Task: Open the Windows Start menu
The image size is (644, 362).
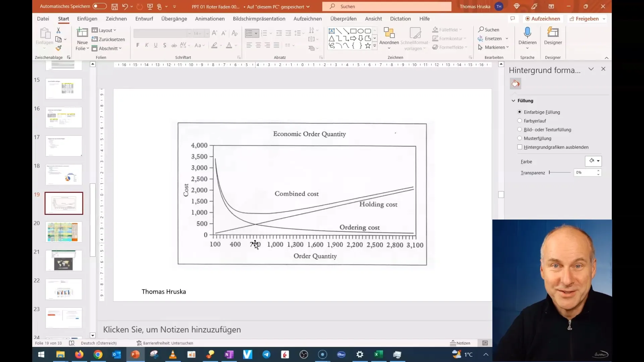Action: coord(41,354)
